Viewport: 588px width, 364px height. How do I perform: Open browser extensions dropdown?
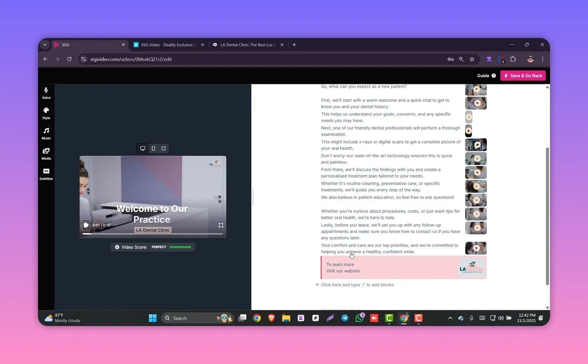click(513, 59)
